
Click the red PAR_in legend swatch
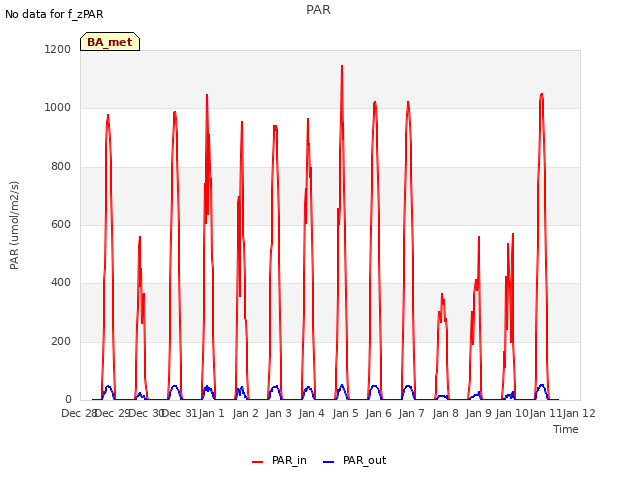[258, 462]
